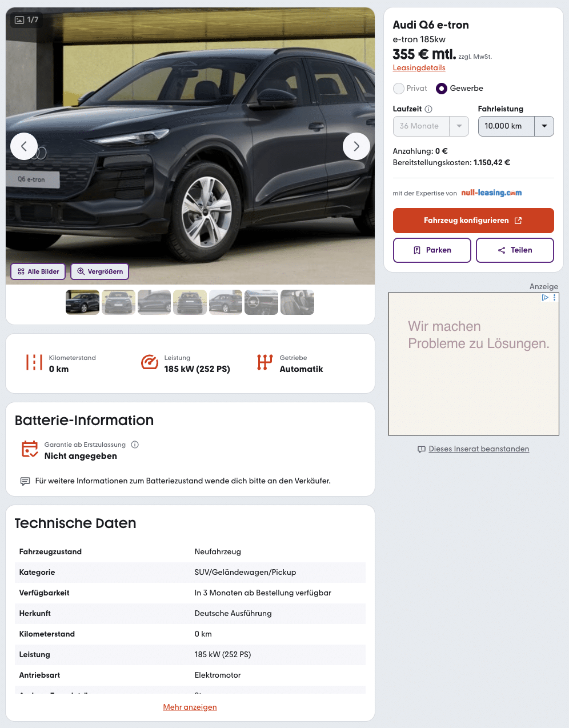Open Alle Bilder gallery view
The image size is (569, 728).
(38, 271)
